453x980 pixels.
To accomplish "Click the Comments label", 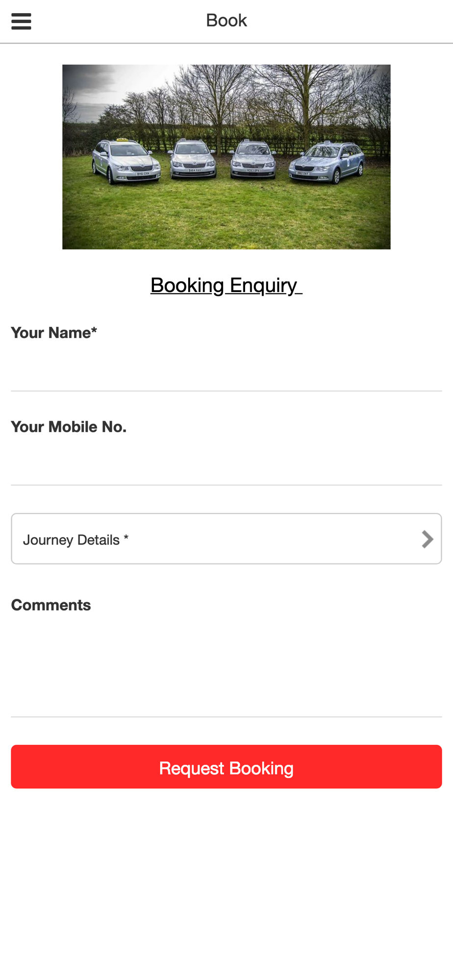I will [51, 605].
